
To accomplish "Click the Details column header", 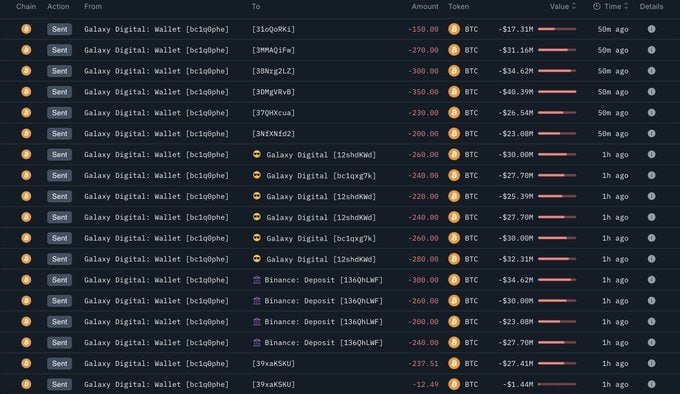I will (x=651, y=7).
